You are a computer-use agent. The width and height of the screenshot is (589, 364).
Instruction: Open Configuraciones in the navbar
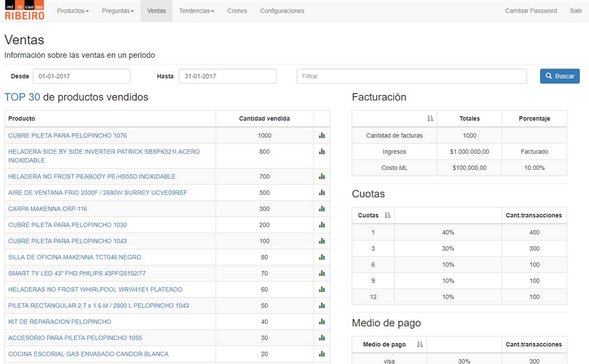click(x=282, y=11)
